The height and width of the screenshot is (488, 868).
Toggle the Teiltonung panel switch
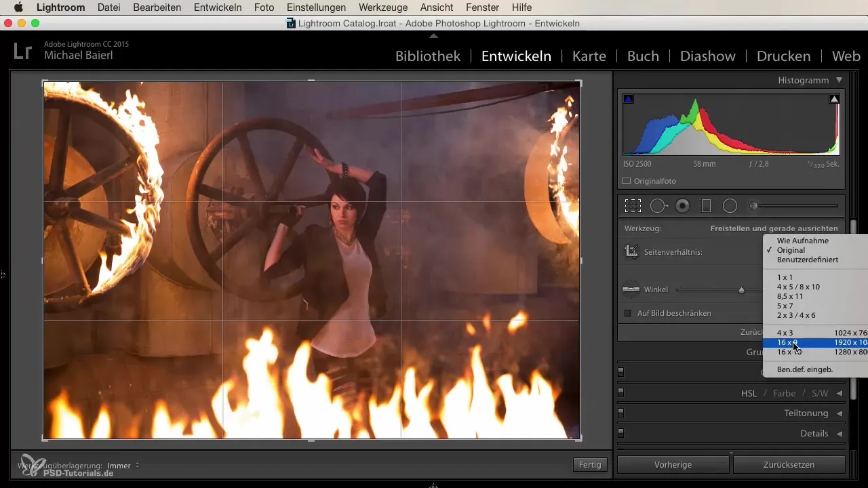(x=620, y=413)
